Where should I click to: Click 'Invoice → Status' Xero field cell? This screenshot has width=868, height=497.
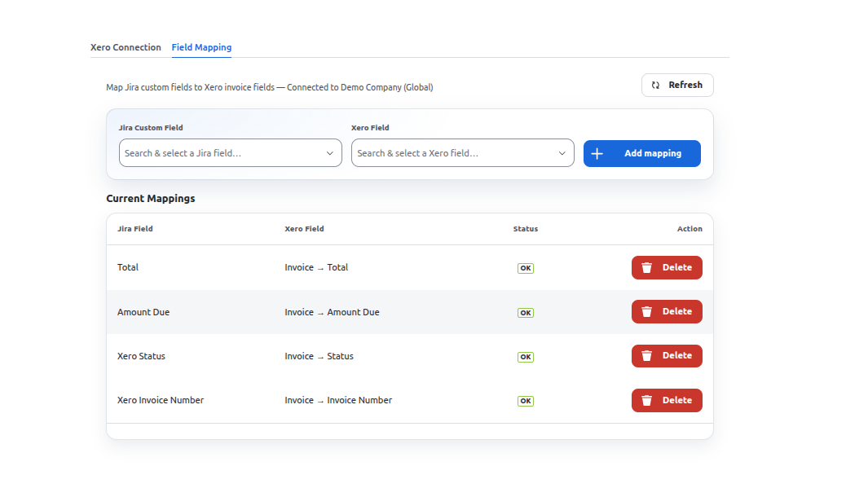click(x=319, y=356)
